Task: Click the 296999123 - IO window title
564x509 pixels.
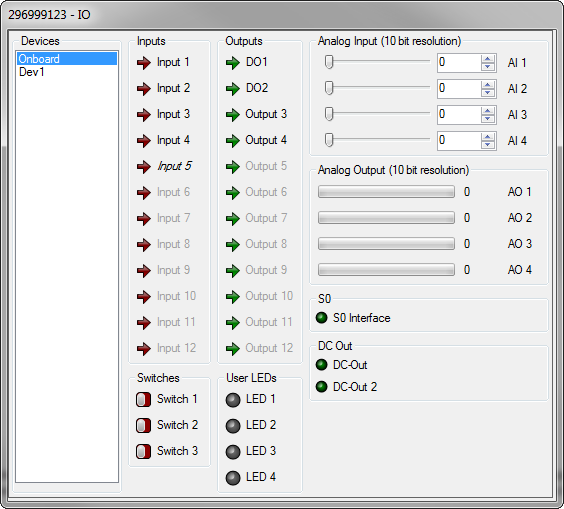Action: click(49, 15)
